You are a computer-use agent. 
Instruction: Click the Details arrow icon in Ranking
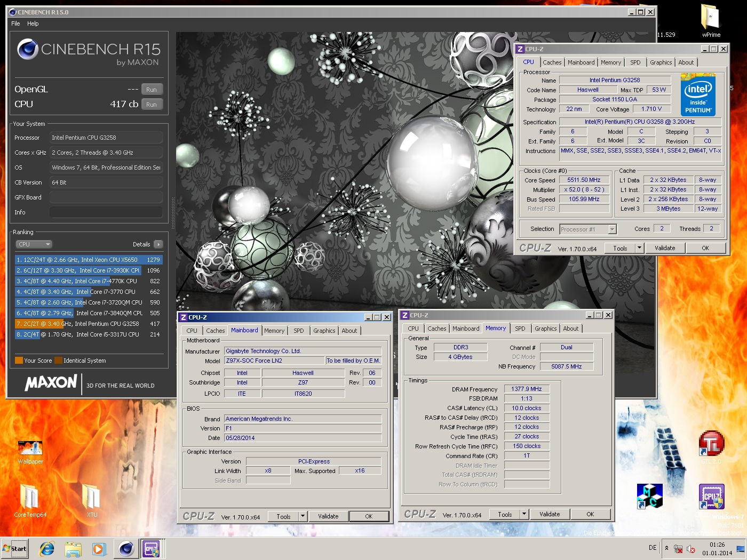coord(158,244)
